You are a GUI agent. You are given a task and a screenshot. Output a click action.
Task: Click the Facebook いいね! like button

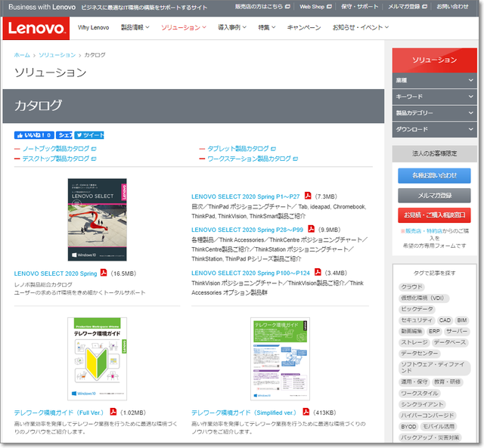coord(34,135)
